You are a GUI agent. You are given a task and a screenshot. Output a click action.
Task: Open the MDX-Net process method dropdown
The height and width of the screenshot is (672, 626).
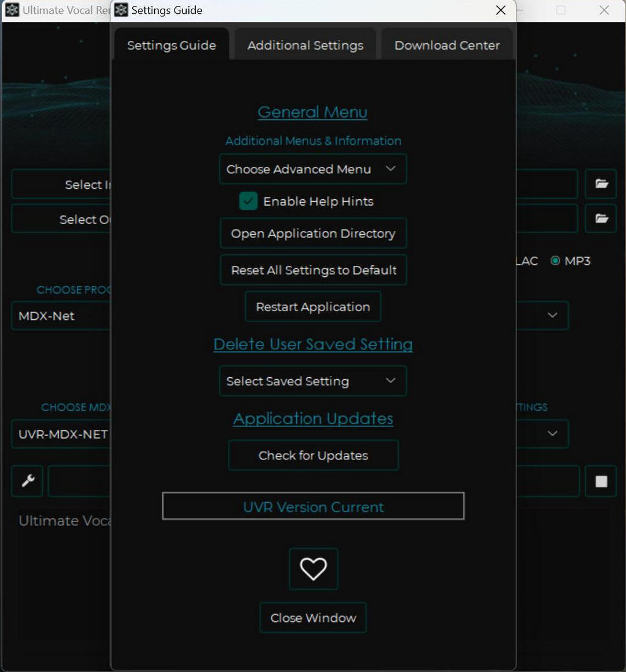(x=60, y=316)
